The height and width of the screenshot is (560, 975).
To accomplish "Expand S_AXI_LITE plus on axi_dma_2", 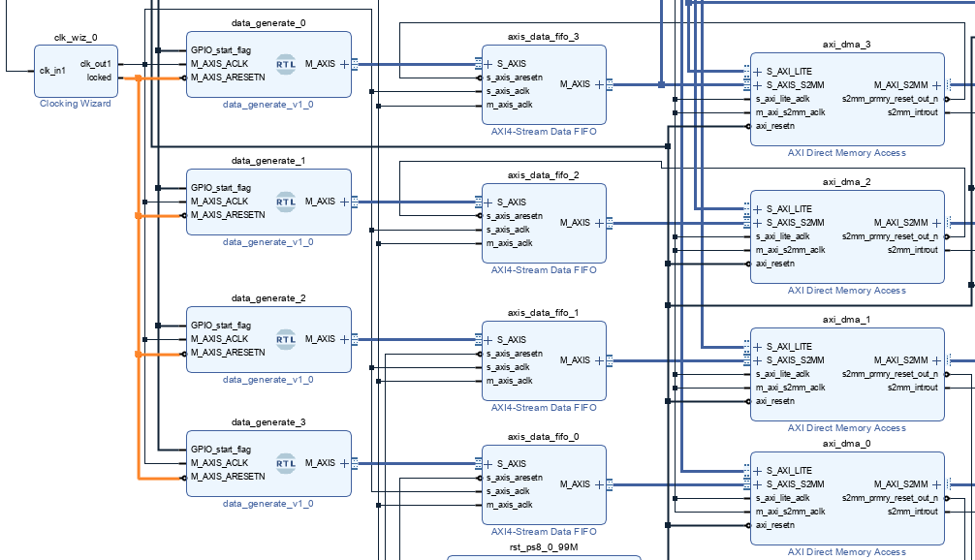I will [x=757, y=209].
